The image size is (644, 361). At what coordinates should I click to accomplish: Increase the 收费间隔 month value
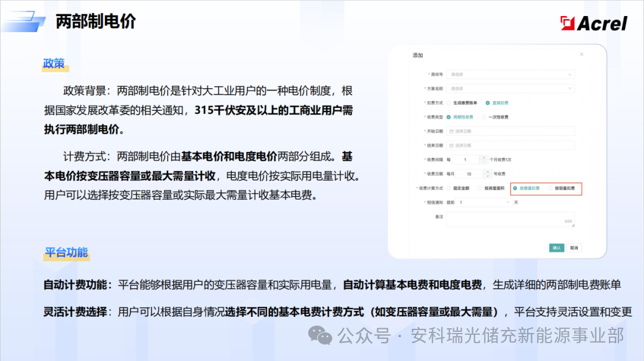coord(484,157)
